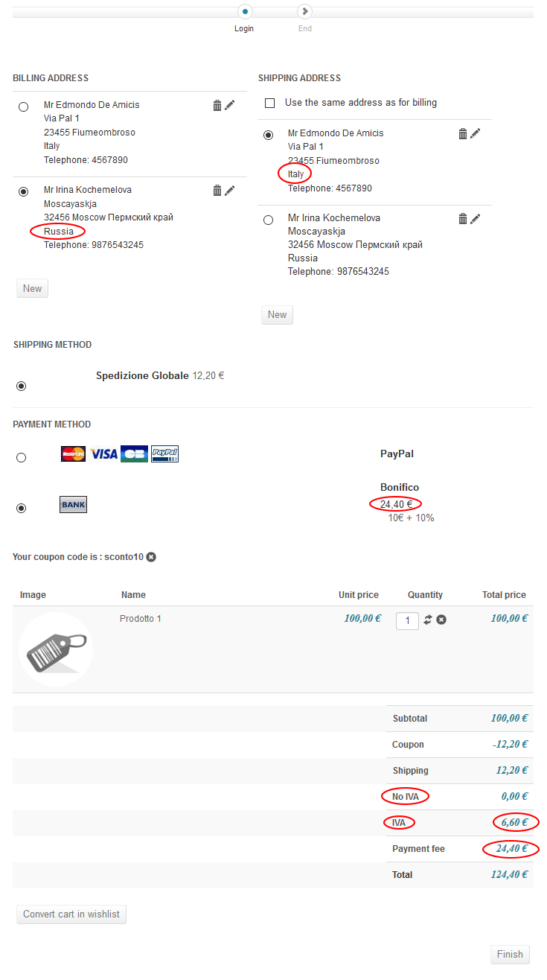Screen dimensions: 547x980
Task: Delete Edmondo De Amicis shipping address
Action: click(x=463, y=134)
